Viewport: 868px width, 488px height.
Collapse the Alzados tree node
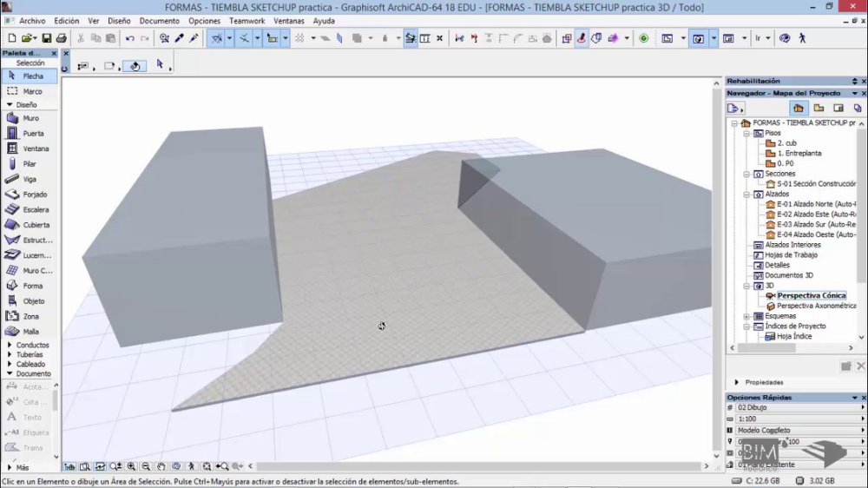point(746,195)
